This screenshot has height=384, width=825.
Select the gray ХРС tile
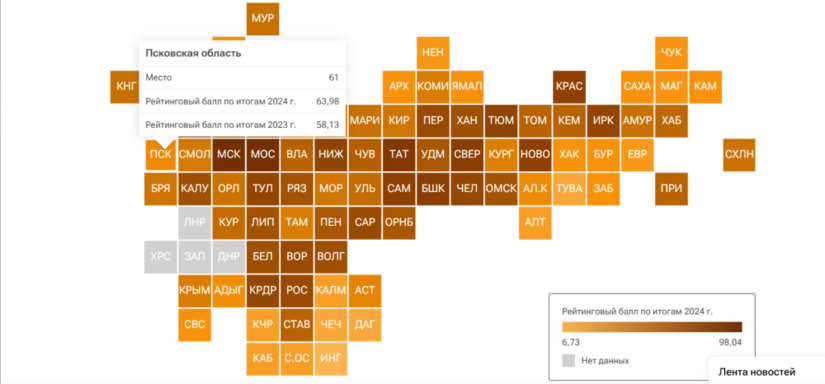point(160,257)
